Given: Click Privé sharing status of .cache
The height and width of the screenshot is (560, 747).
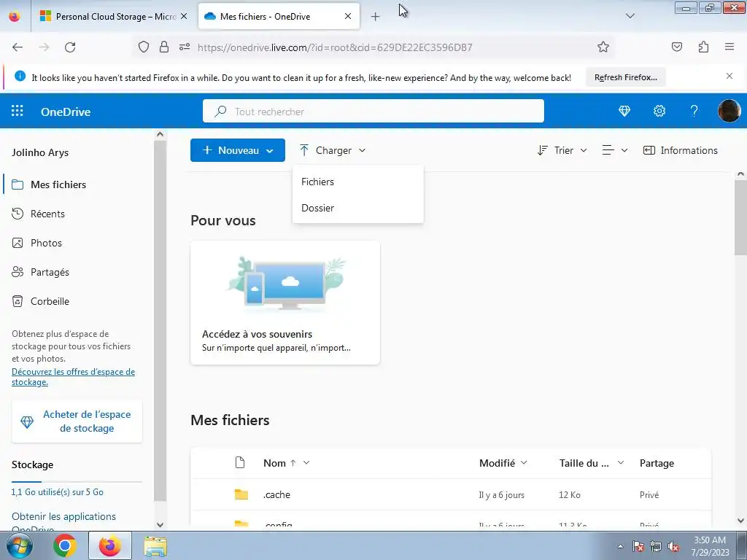Looking at the screenshot, I should (649, 495).
